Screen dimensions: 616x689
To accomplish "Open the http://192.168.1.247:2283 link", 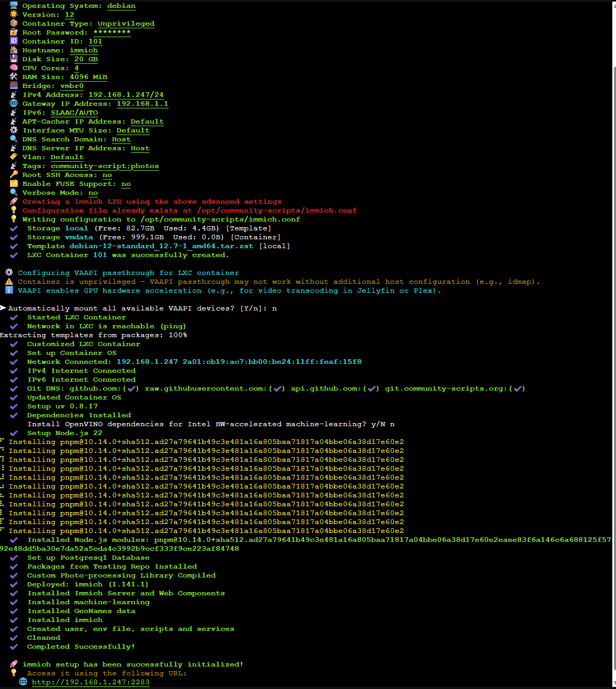I will point(91,682).
